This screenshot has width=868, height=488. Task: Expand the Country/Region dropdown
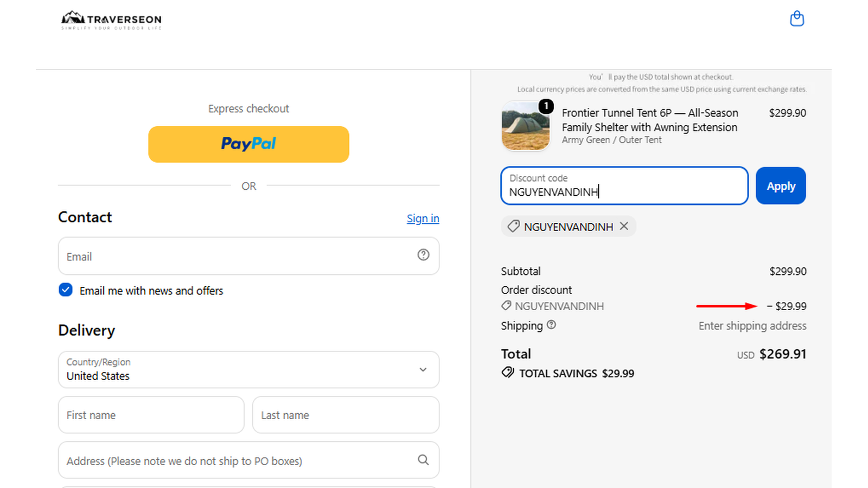pos(248,370)
